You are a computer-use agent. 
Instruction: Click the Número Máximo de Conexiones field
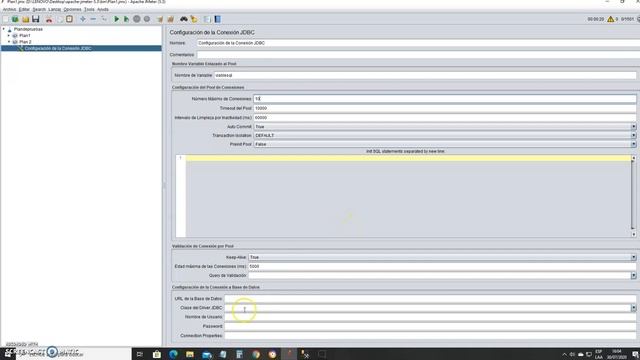pyautogui.click(x=444, y=99)
